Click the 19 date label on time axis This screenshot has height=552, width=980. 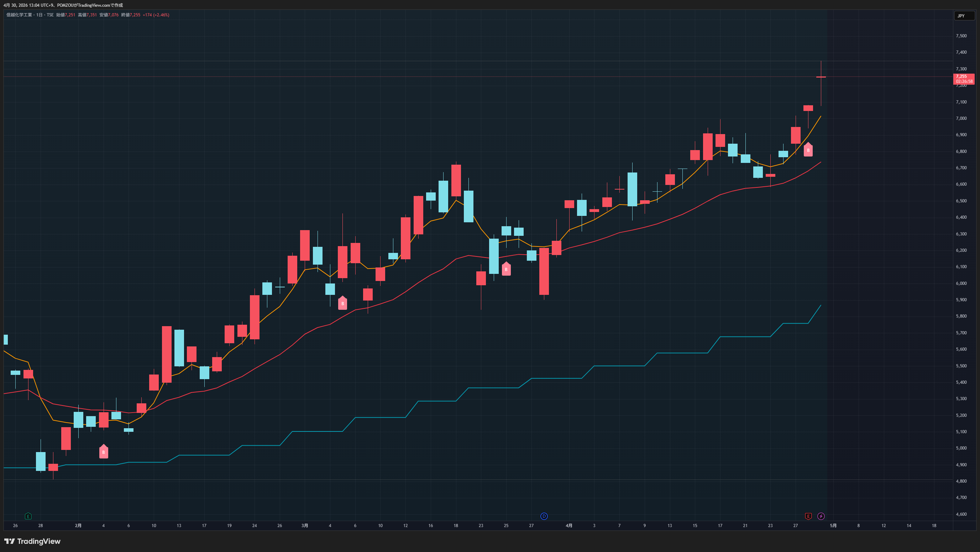pyautogui.click(x=229, y=525)
